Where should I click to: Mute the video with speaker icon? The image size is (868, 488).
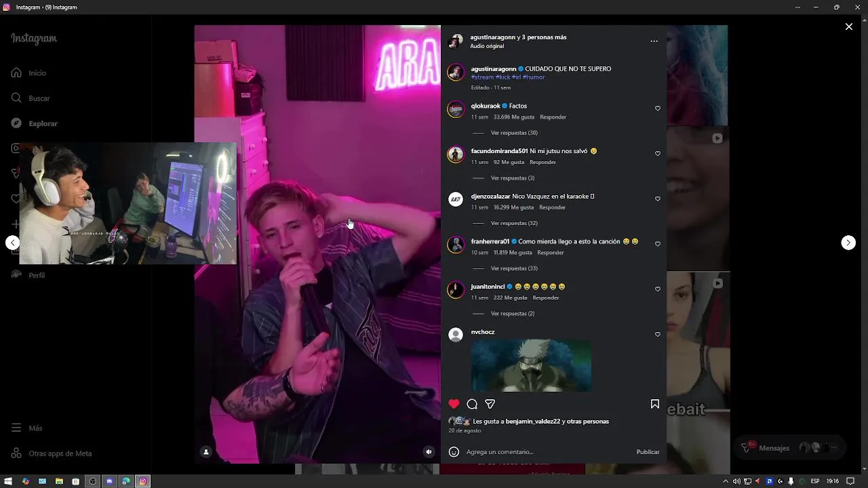point(429,451)
